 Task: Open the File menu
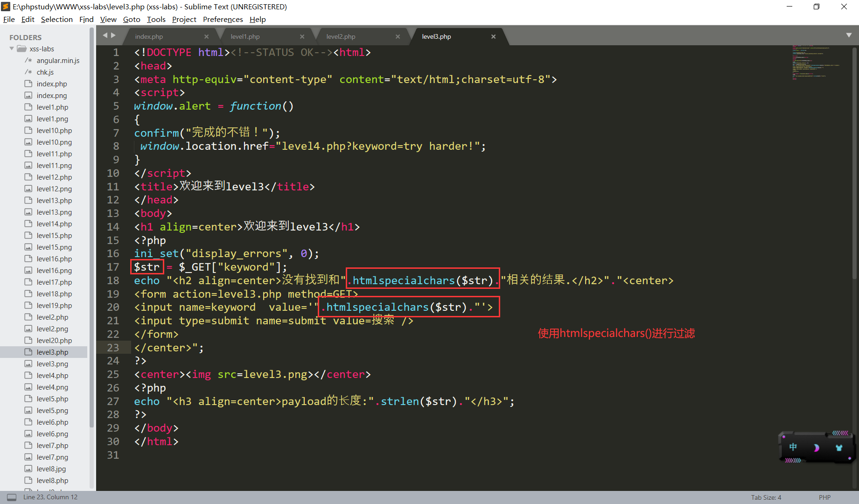[9, 19]
